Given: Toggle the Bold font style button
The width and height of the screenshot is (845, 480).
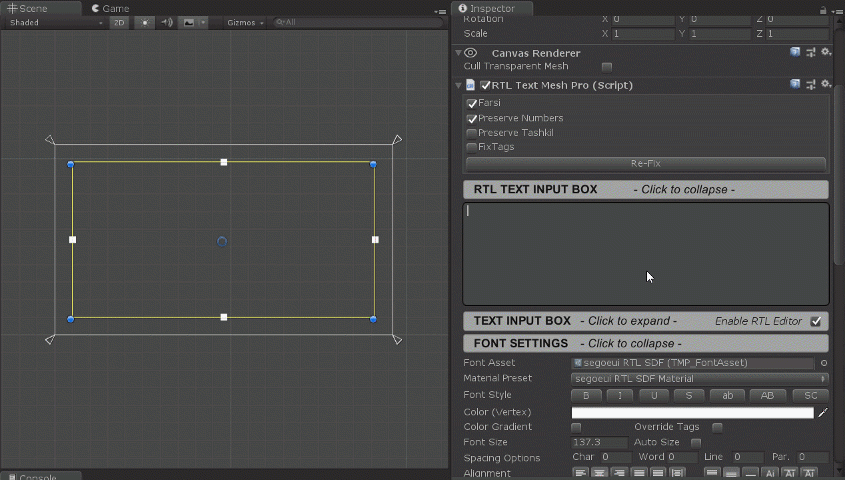Looking at the screenshot, I should click(586, 395).
